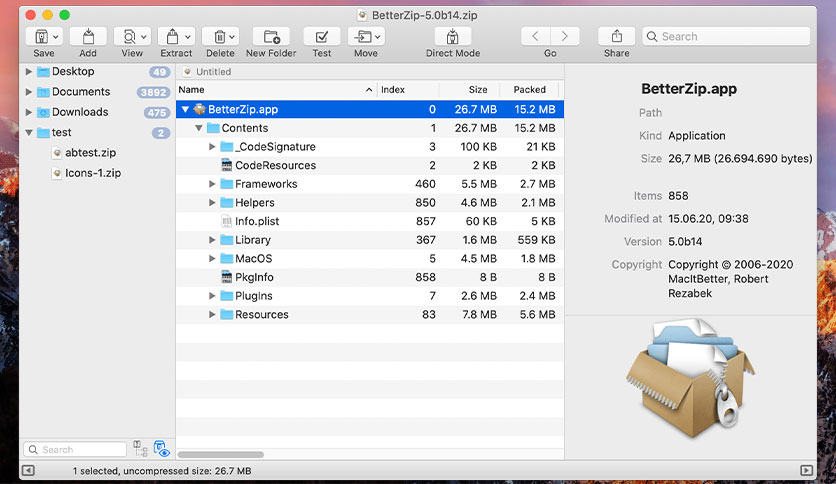Click the BetterZip app icon preview
This screenshot has width=836, height=484.
690,378
